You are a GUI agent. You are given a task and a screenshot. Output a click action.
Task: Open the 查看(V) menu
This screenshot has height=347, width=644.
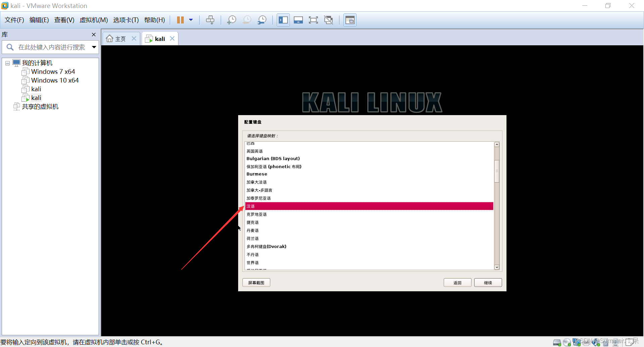pyautogui.click(x=64, y=20)
